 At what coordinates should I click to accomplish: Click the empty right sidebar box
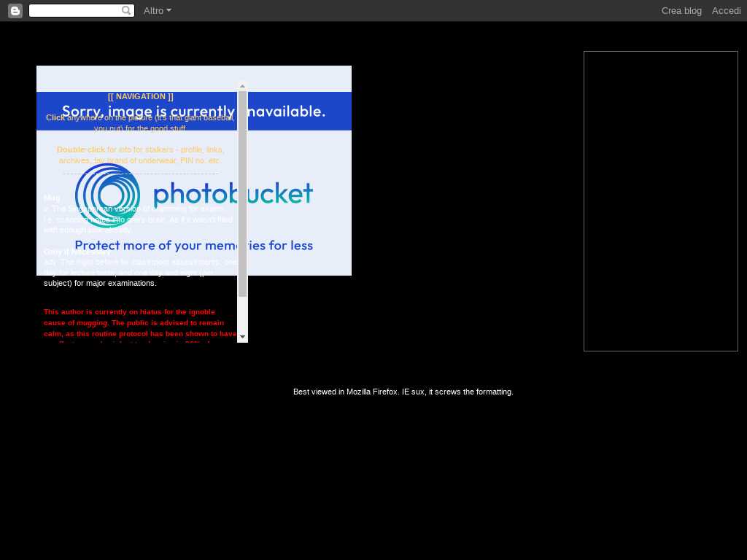click(x=660, y=201)
